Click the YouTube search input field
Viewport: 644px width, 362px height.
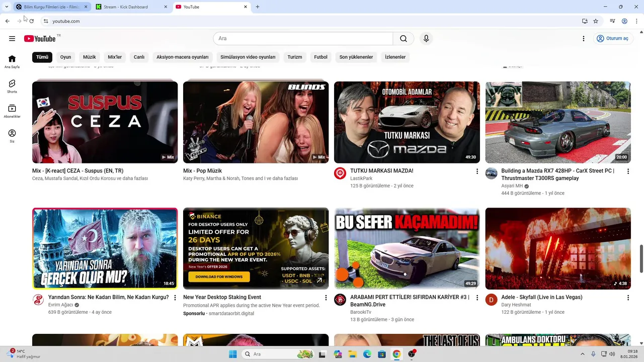pos(303,39)
